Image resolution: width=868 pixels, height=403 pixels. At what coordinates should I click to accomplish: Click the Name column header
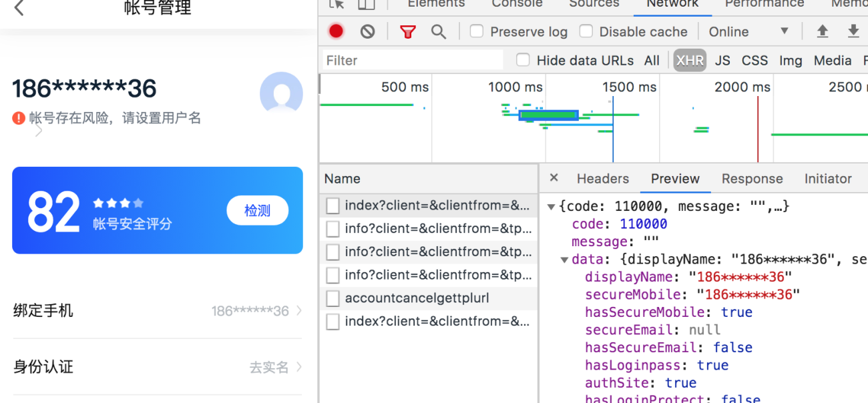tap(429, 178)
